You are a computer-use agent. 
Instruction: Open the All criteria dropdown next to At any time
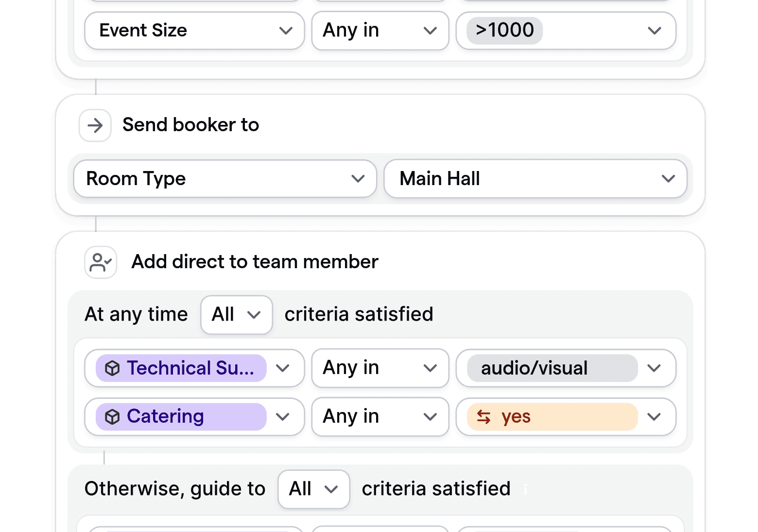[x=237, y=314]
